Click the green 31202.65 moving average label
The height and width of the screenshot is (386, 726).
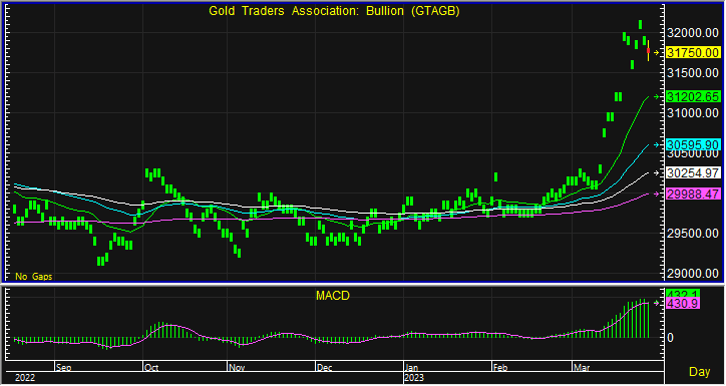693,96
